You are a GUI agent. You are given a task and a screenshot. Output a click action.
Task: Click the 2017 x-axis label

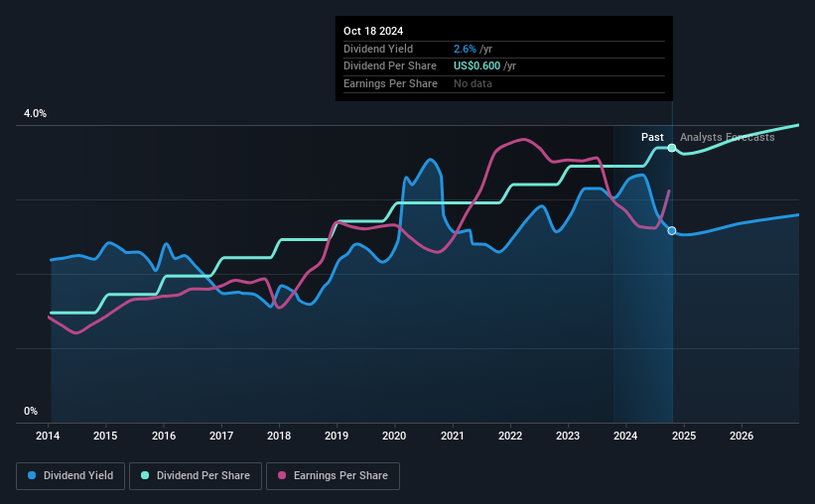[x=221, y=436]
